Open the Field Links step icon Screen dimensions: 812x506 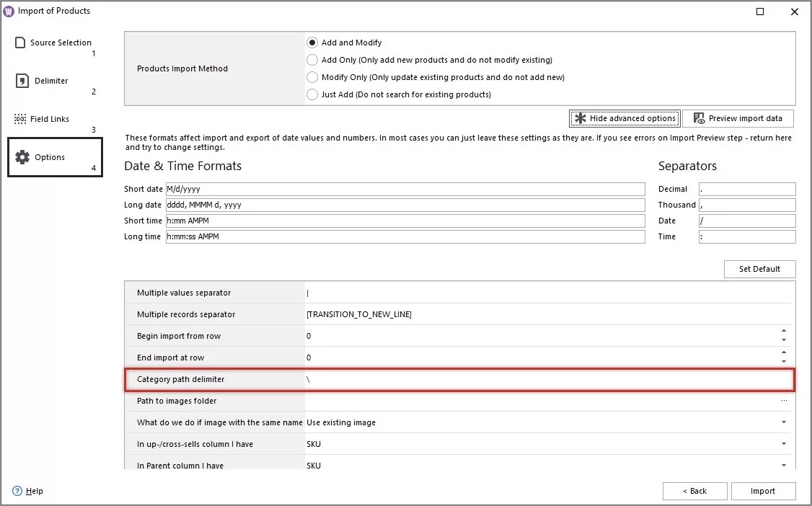coord(19,118)
